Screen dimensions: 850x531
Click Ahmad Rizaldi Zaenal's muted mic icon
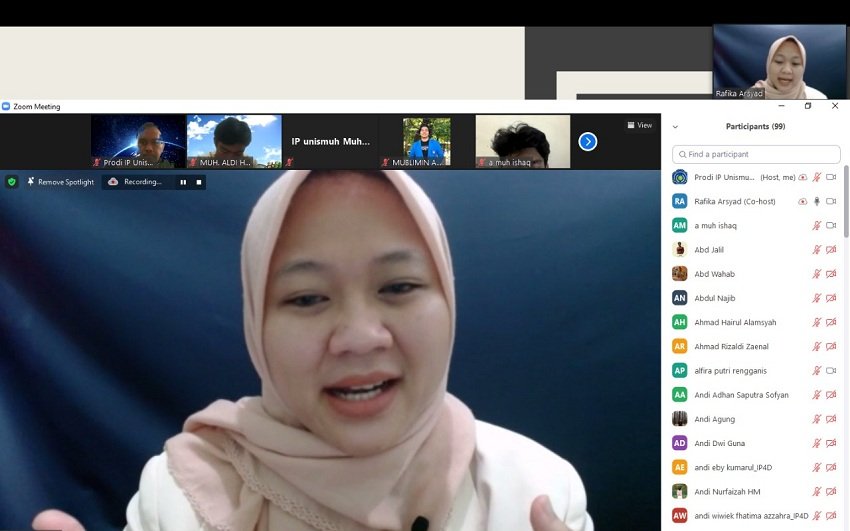pos(817,346)
